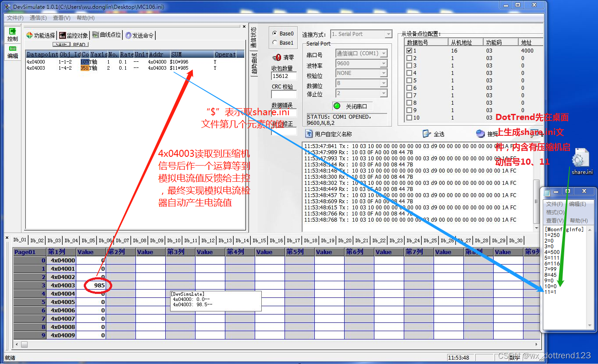Open the 通信(E) menu
This screenshot has width=598, height=364.
(x=38, y=18)
